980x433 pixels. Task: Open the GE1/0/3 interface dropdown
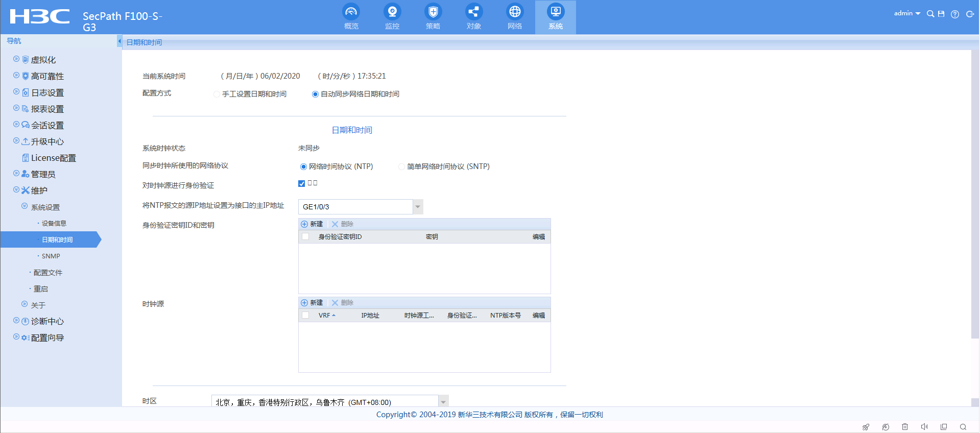(418, 207)
